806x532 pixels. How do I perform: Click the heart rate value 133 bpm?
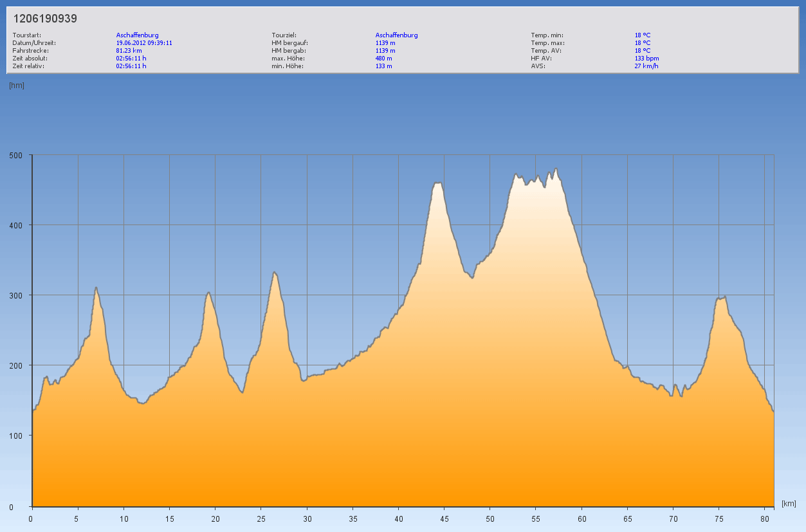pos(646,59)
